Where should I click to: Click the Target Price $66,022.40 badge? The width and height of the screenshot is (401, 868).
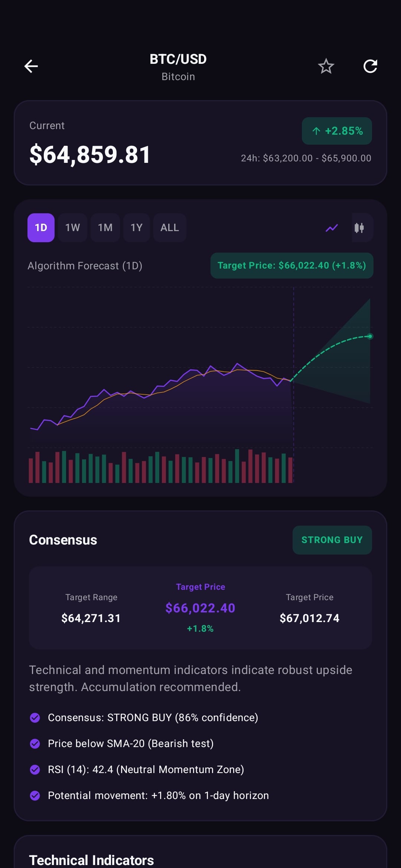[x=292, y=266]
